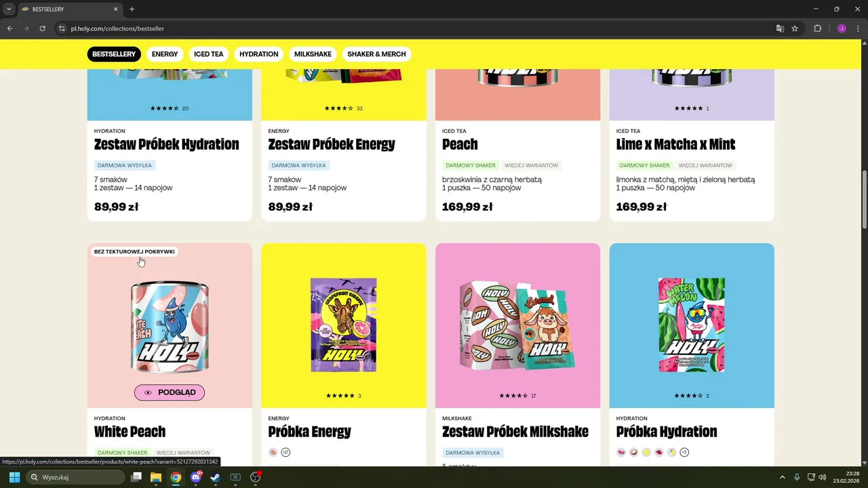Select the coconut flavor swatch on Próbka Hydration
This screenshot has width=868, height=488.
pos(634,452)
